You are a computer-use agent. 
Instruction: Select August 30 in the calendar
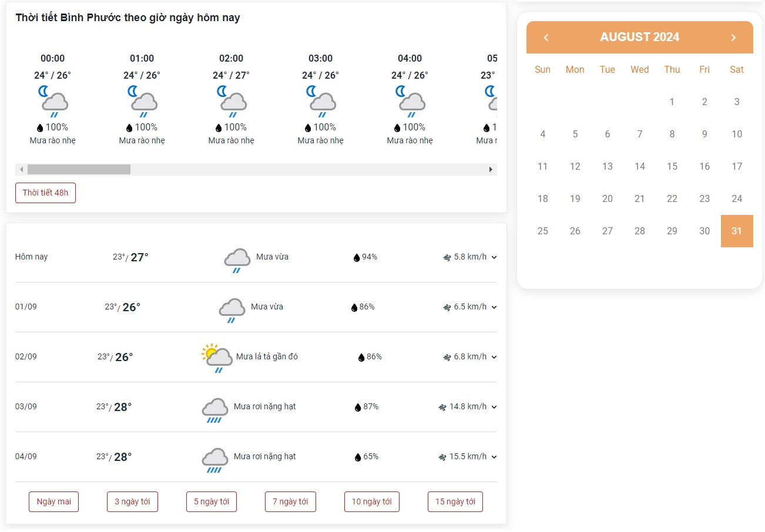(x=704, y=231)
